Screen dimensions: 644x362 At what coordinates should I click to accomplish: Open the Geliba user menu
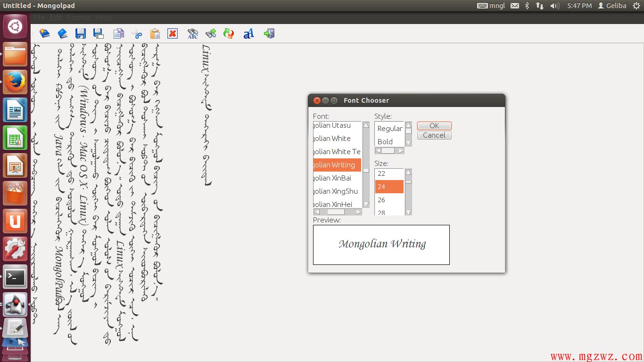(612, 6)
